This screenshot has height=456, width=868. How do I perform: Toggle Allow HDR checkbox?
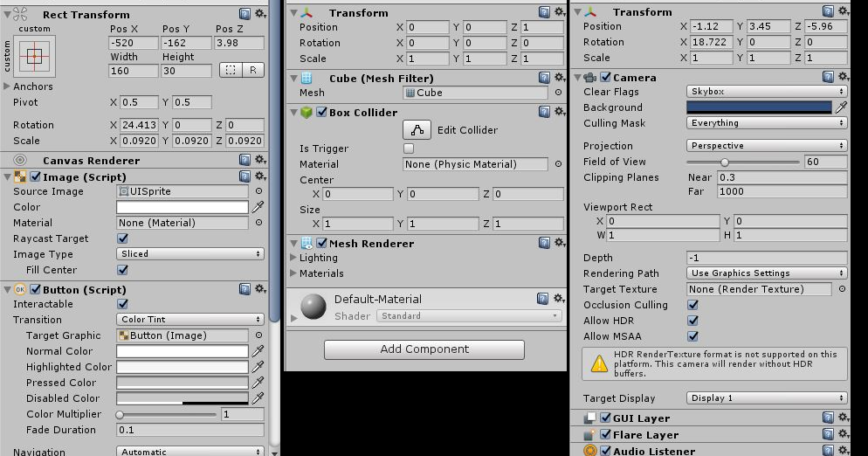click(x=692, y=321)
